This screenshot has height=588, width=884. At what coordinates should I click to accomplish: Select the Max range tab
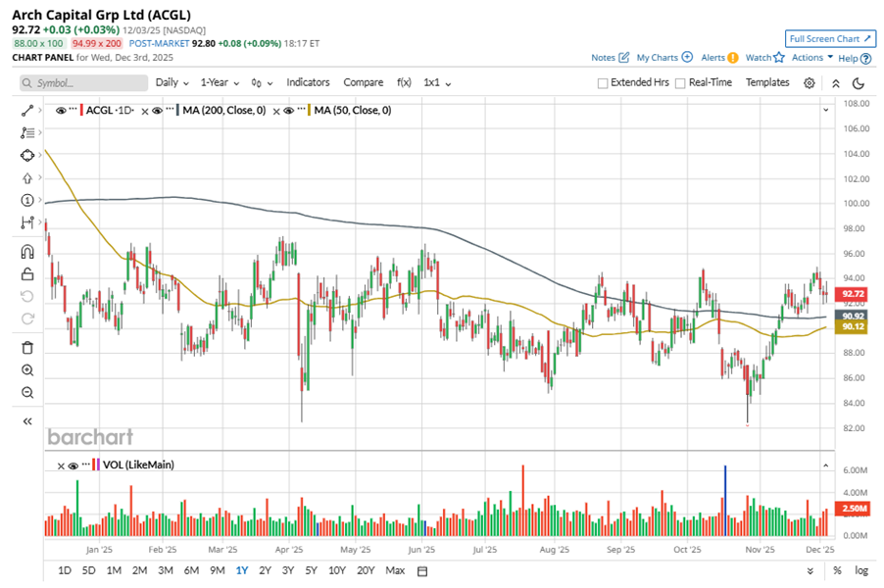[x=395, y=570]
